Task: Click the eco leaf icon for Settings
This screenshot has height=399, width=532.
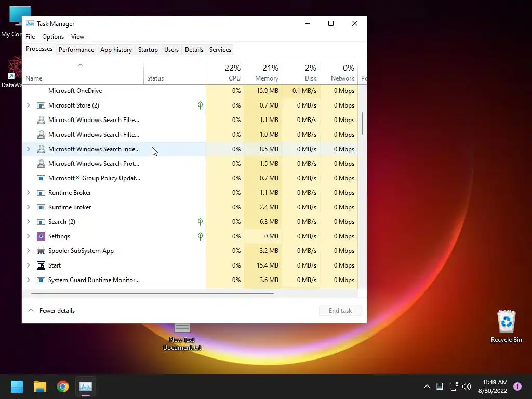Action: coord(200,236)
